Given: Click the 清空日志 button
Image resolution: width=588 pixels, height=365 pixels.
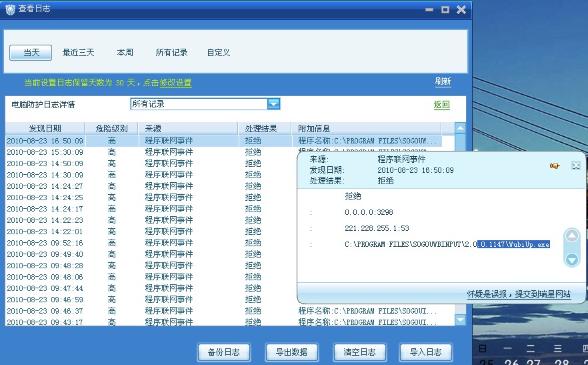Looking at the screenshot, I should (359, 352).
